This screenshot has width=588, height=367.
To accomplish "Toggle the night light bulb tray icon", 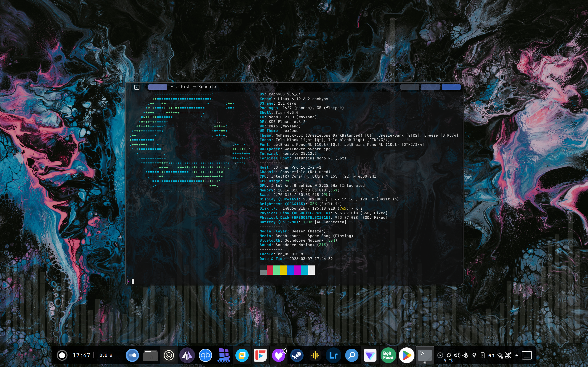I will coord(474,355).
